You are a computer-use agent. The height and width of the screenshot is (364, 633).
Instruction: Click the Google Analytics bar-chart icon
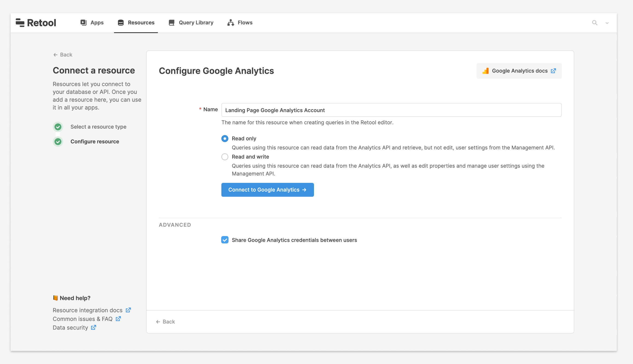pyautogui.click(x=485, y=71)
